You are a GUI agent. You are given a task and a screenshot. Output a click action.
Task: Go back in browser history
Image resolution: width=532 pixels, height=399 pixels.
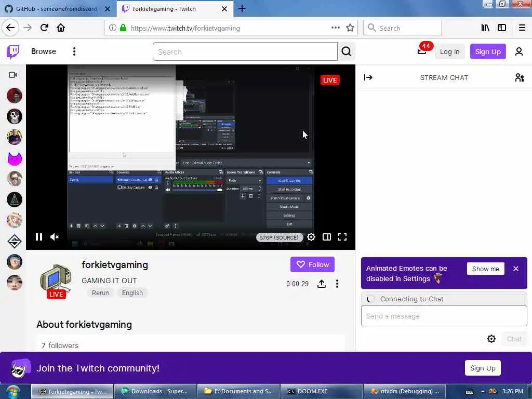(10, 28)
